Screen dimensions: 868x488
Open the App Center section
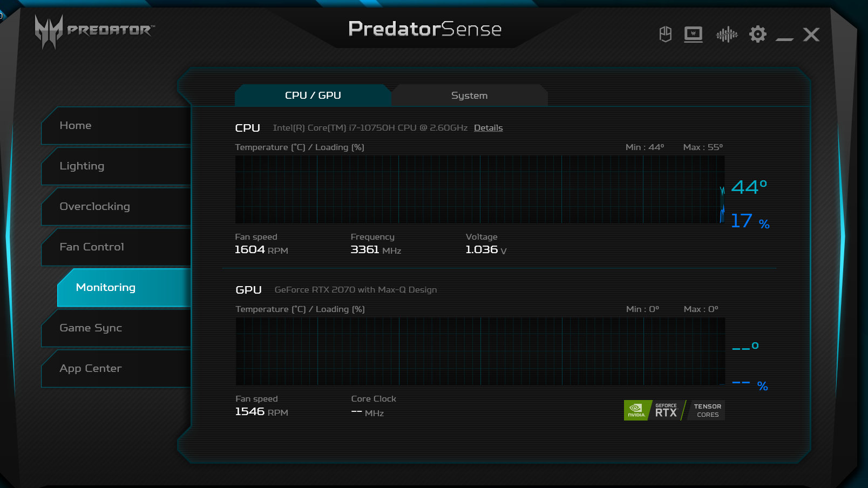[x=116, y=368]
